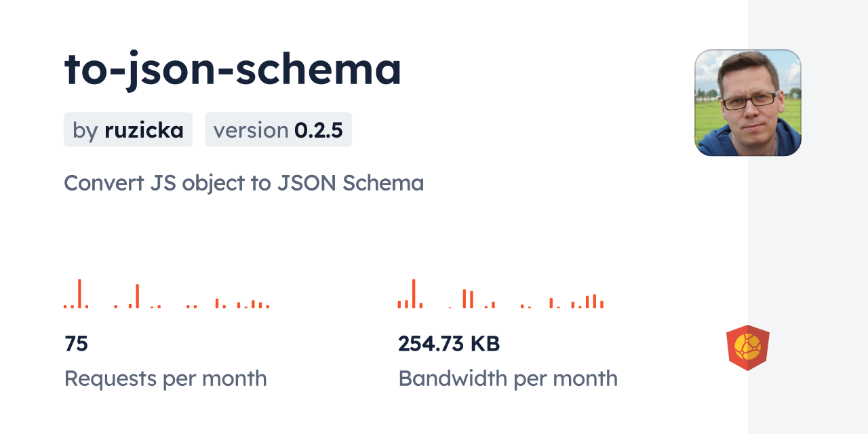The image size is (868, 434).
Task: Click the bold "0.2.5" version number
Action: click(318, 130)
